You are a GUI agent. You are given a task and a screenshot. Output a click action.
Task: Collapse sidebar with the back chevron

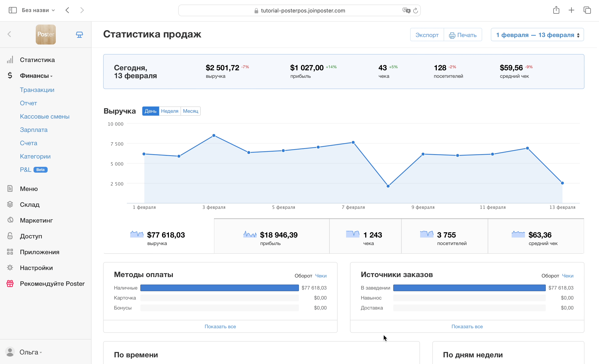tap(9, 34)
